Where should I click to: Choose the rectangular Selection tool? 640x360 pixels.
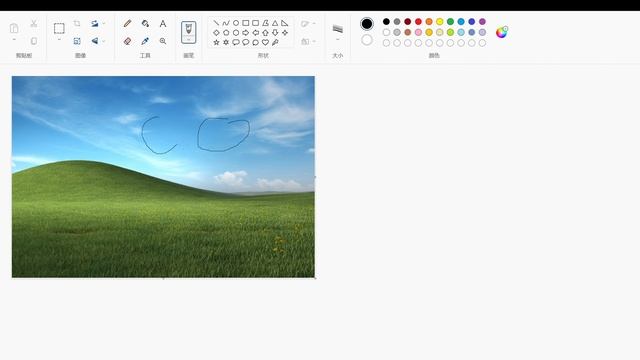tap(59, 28)
